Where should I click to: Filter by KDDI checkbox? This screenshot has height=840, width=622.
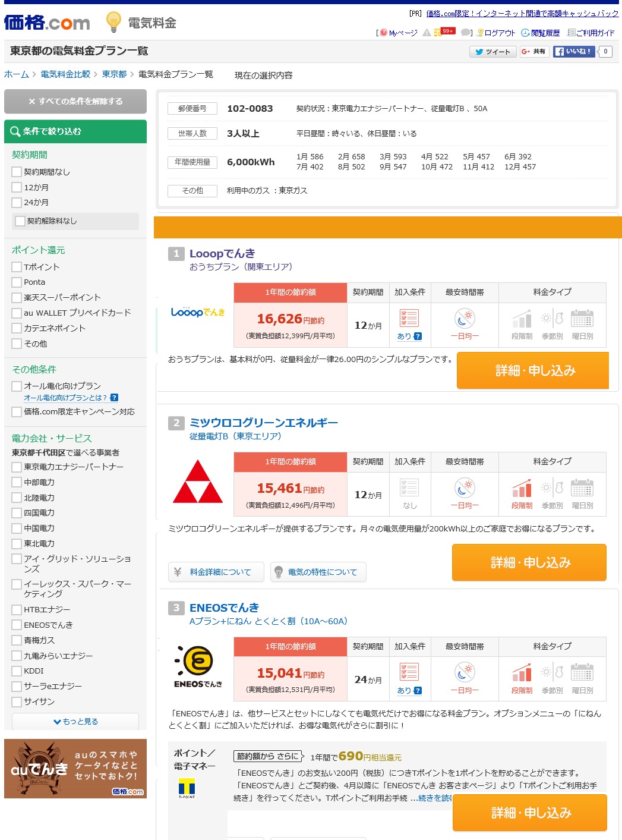pyautogui.click(x=17, y=671)
